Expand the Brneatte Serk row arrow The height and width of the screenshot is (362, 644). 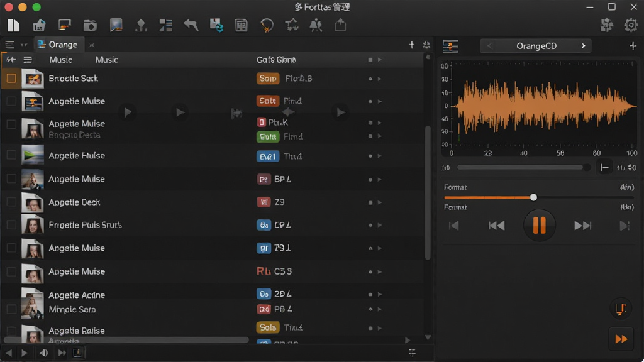point(379,79)
